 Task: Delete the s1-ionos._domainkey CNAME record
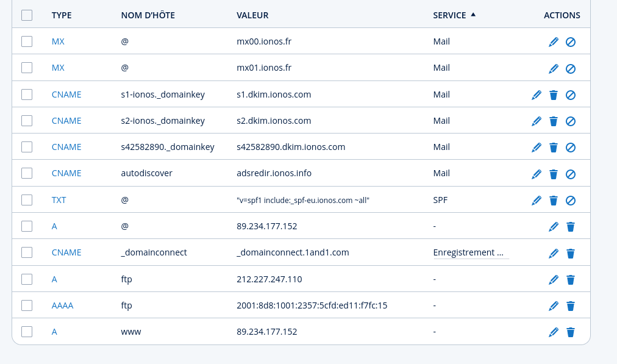[x=554, y=95]
